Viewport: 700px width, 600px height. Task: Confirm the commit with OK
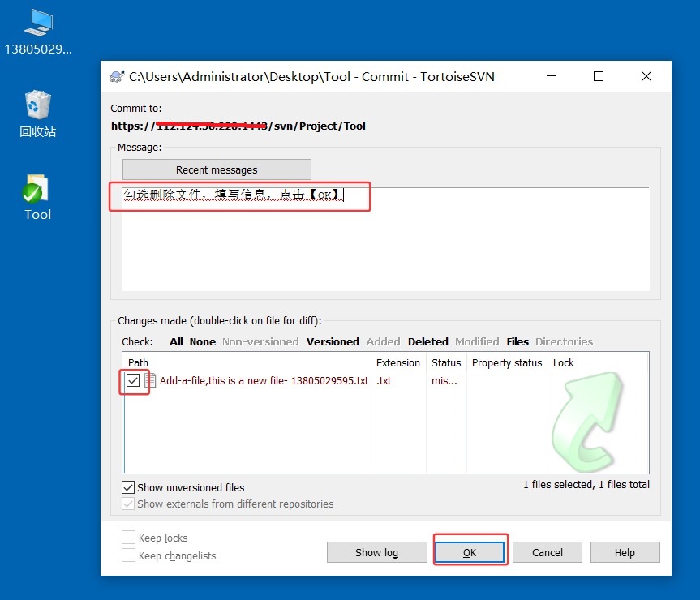click(x=470, y=552)
